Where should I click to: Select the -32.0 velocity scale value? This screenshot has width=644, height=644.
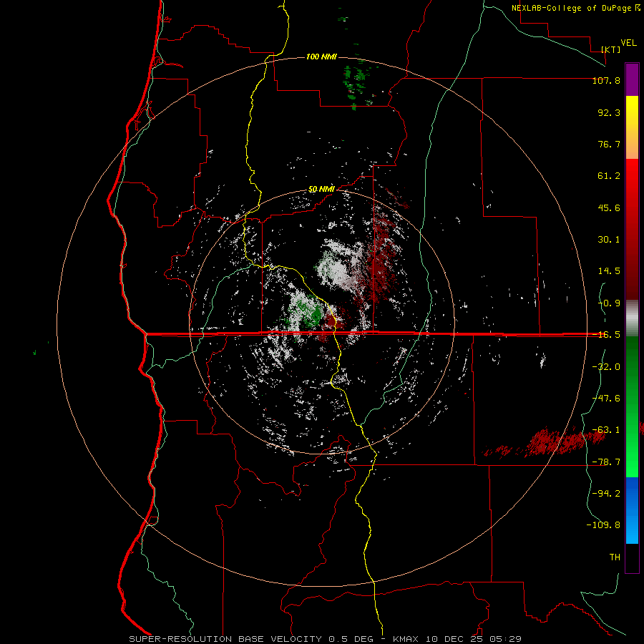606,367
